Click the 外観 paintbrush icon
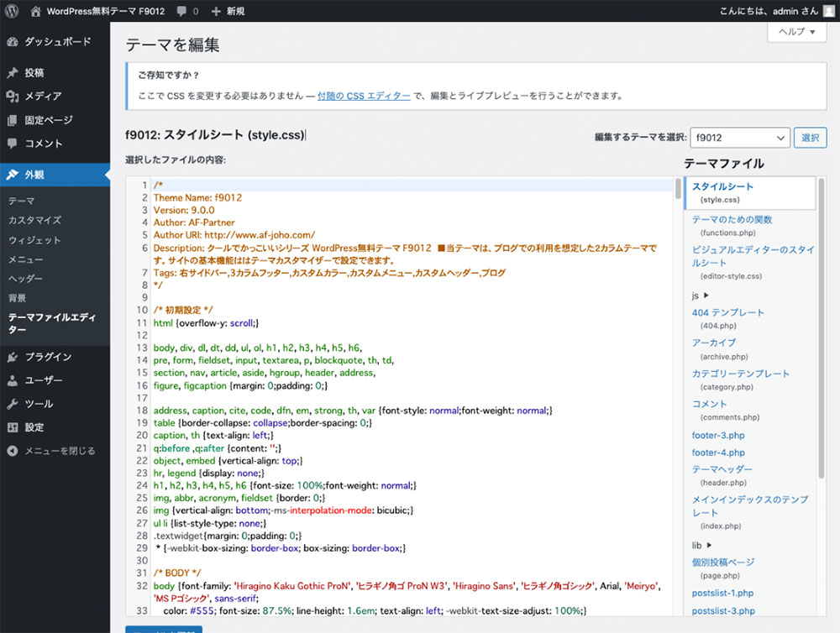840x633 pixels. [x=13, y=175]
